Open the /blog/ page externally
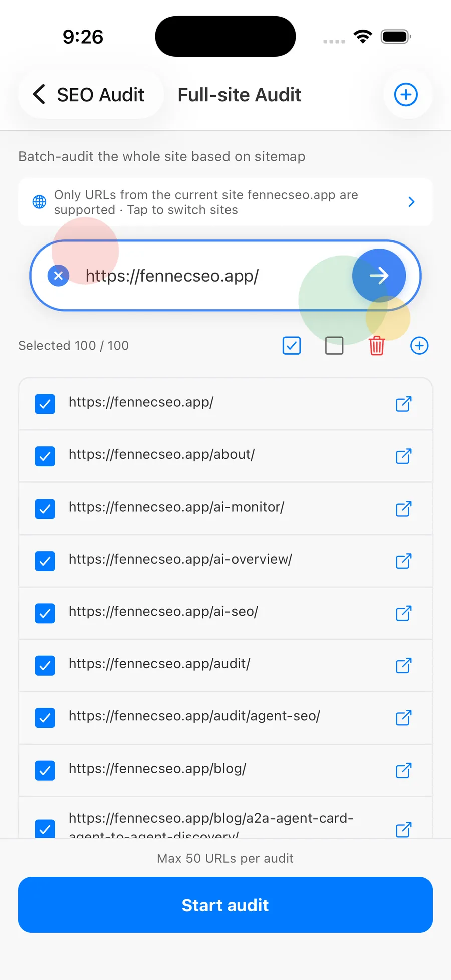Image resolution: width=451 pixels, height=980 pixels. click(x=404, y=771)
